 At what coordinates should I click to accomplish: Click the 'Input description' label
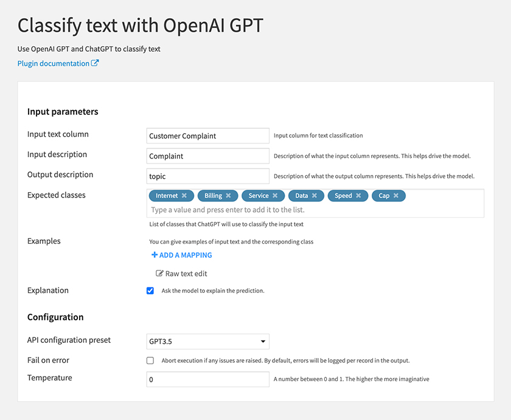coord(57,154)
